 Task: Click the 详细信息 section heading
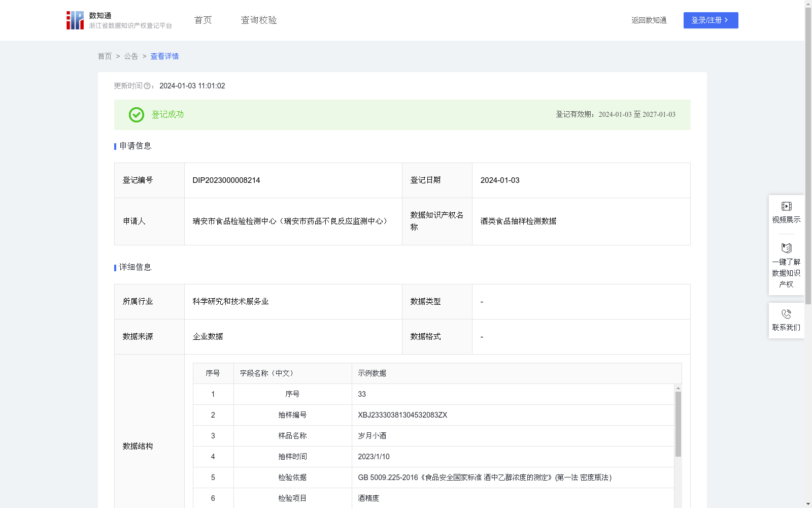pyautogui.click(x=136, y=268)
